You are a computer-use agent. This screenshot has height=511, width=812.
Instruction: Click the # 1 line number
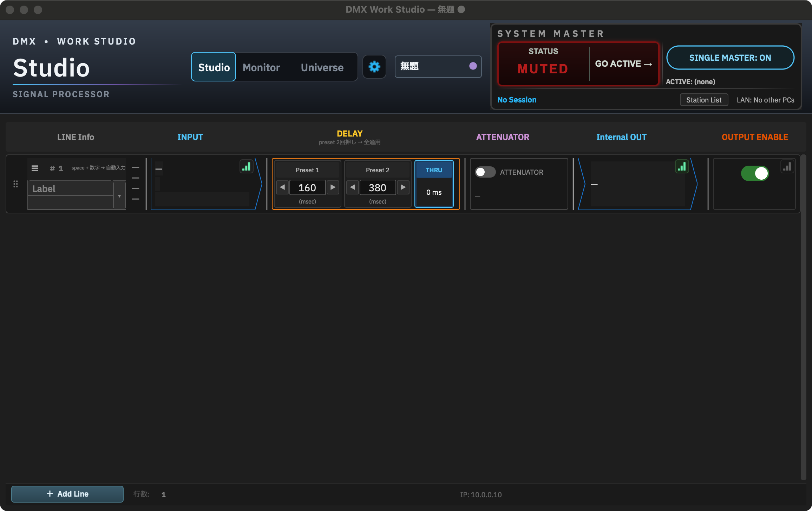(x=56, y=168)
